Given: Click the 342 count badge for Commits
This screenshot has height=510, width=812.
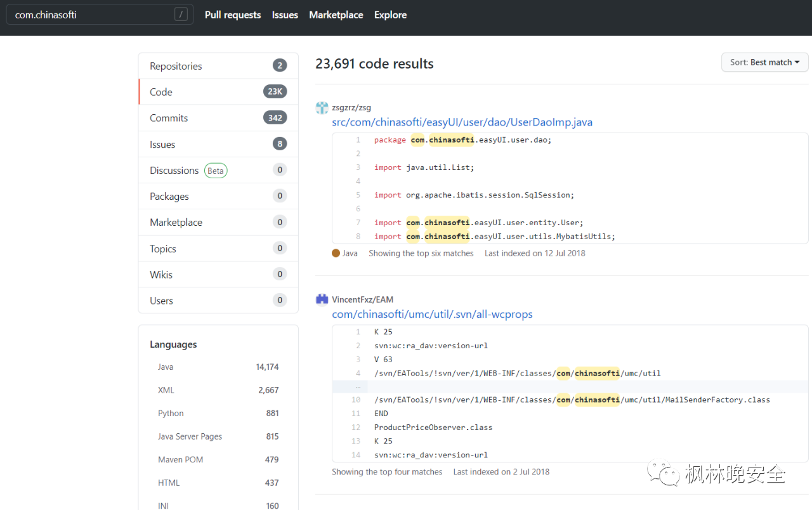Looking at the screenshot, I should point(275,117).
